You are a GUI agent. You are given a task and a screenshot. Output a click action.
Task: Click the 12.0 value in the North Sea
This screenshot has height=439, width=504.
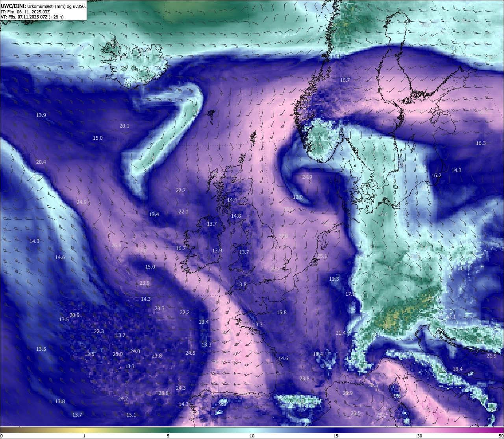coord(298,197)
